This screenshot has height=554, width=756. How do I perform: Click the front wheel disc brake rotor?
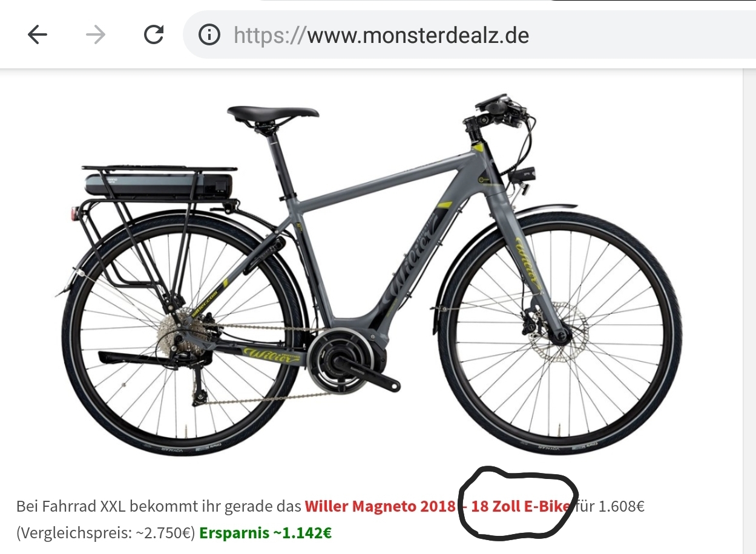[559, 331]
